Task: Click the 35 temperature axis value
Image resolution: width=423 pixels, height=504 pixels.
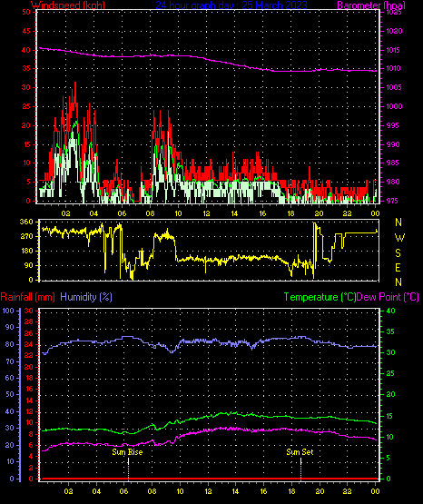Action: pyautogui.click(x=390, y=331)
